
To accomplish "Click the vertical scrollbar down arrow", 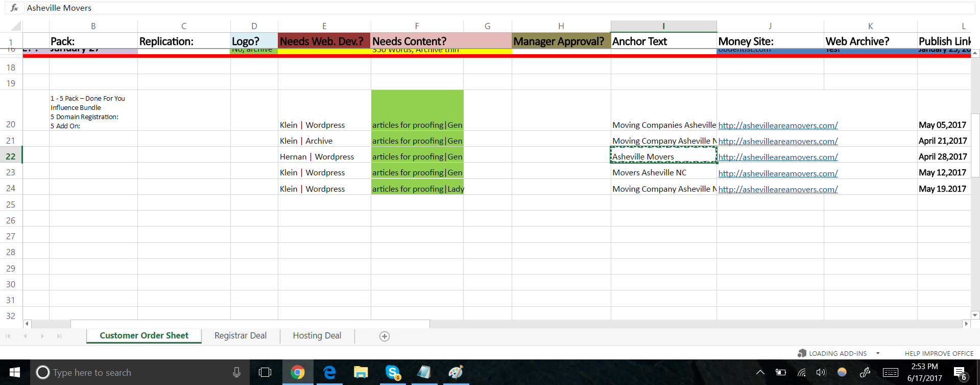I will coord(975,315).
